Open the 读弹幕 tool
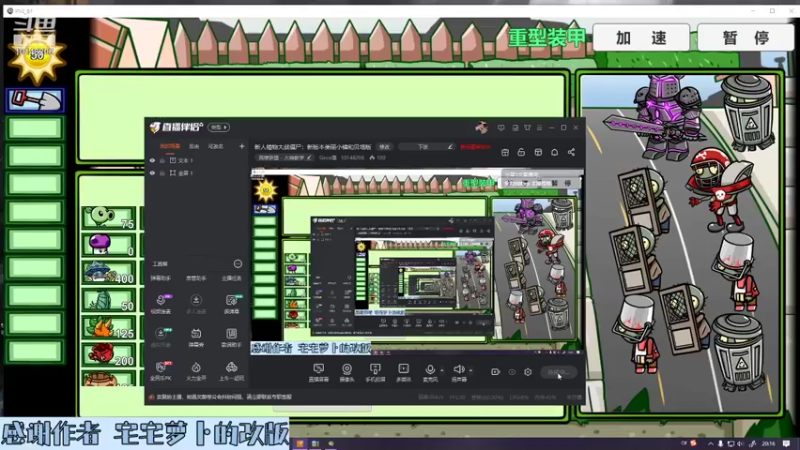 (x=231, y=303)
